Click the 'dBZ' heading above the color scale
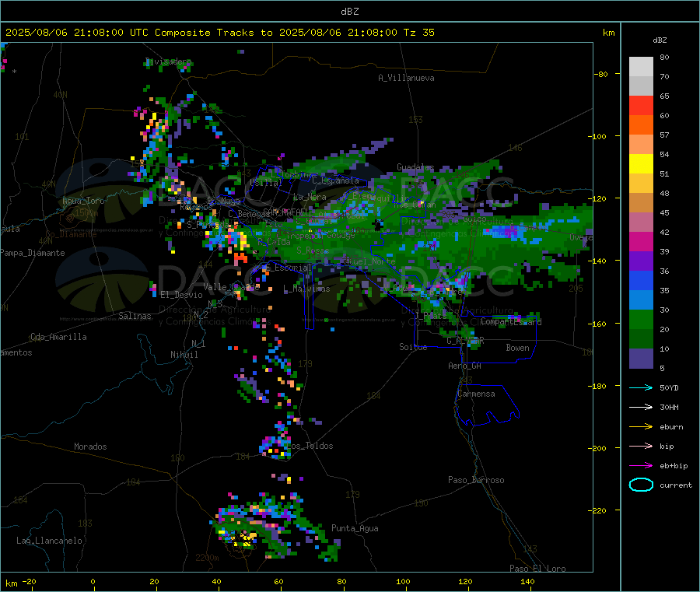This screenshot has width=700, height=592. [x=660, y=40]
